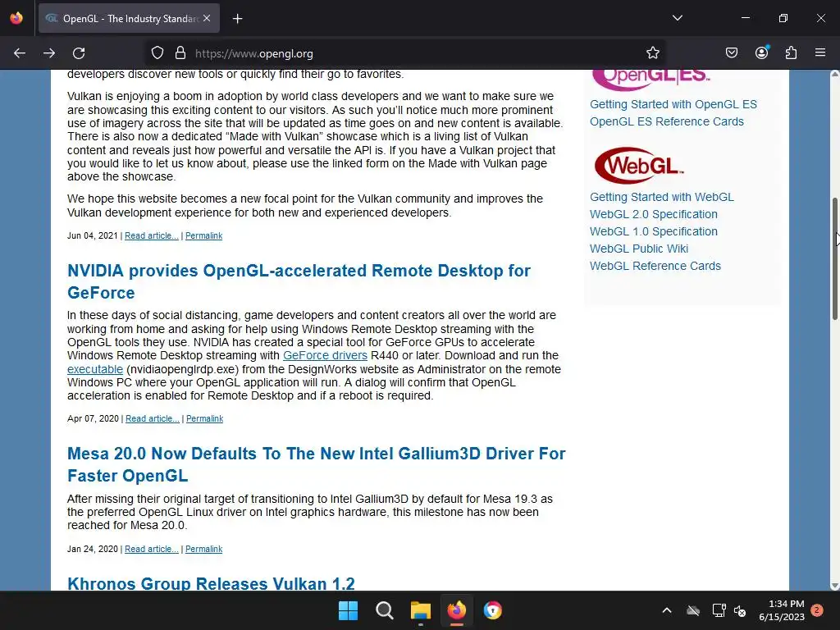Show hidden system tray icons
This screenshot has width=840, height=630.
[667, 610]
